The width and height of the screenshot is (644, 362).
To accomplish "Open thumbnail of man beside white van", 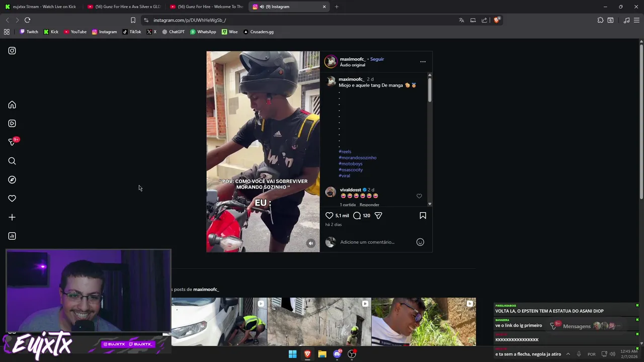I will pyautogui.click(x=219, y=322).
